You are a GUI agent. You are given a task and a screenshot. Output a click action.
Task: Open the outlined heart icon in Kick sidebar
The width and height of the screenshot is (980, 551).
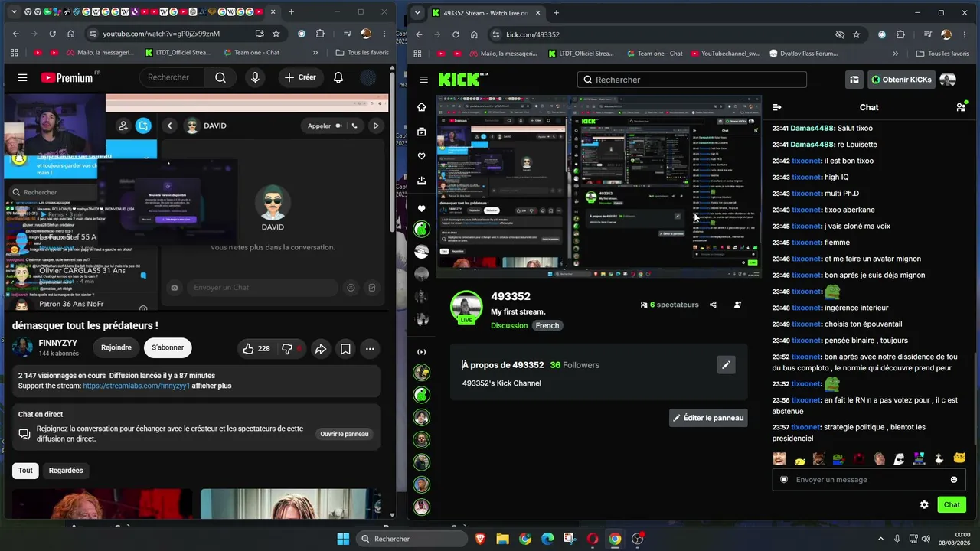point(421,156)
